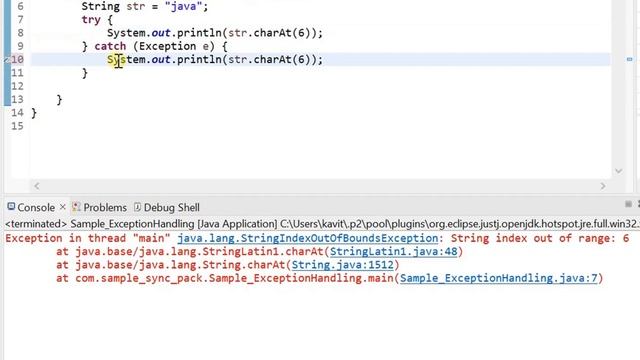Open the Debug Shell tab
Viewport: 640px width, 360px height.
171,207
